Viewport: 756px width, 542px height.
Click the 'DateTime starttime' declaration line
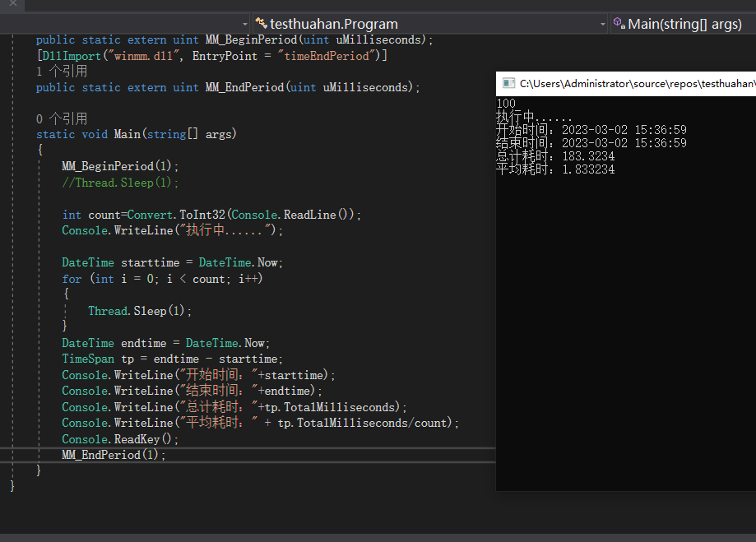172,263
